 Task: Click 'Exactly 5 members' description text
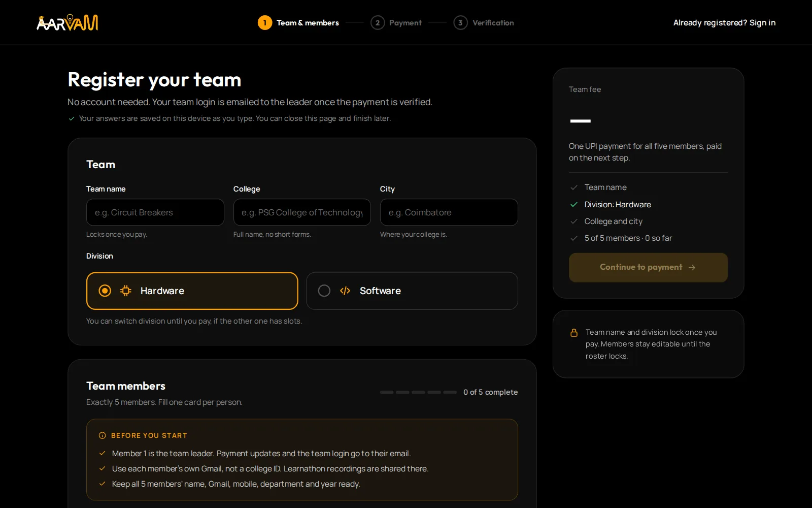tap(164, 402)
